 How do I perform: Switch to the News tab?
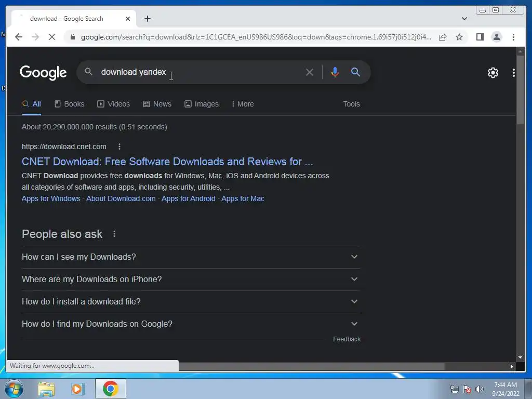click(157, 104)
